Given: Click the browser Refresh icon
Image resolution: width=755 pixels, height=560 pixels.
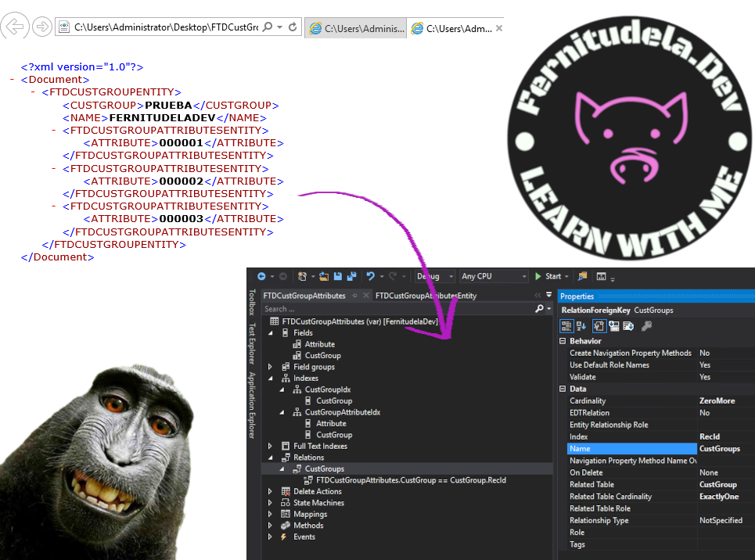Looking at the screenshot, I should click(293, 27).
